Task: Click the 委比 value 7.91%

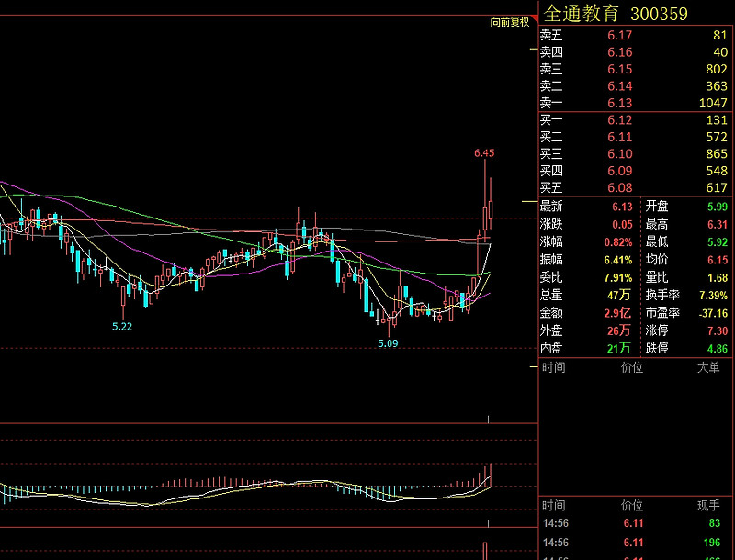Action: point(617,277)
